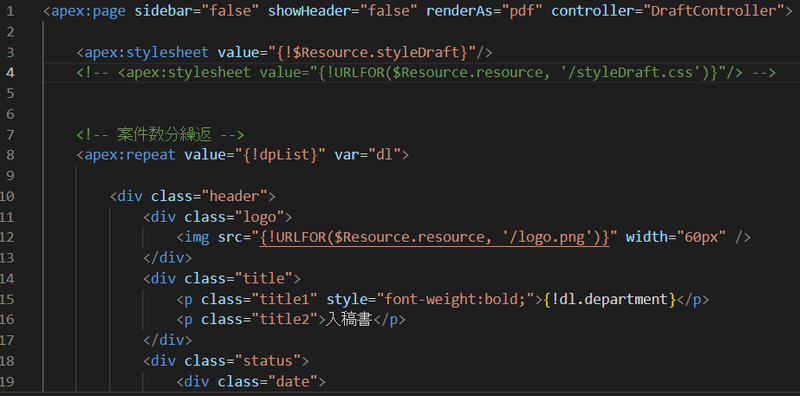
Task: Click the apex:stylesheet tag on line 3
Action: (147, 52)
